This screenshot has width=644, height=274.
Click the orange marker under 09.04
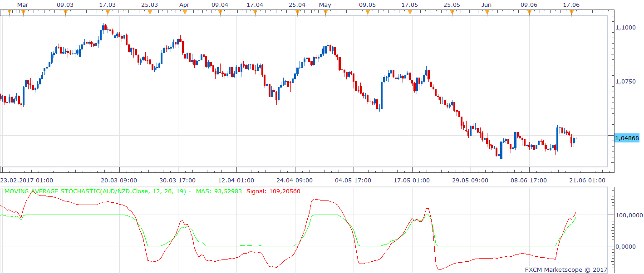[x=220, y=12]
